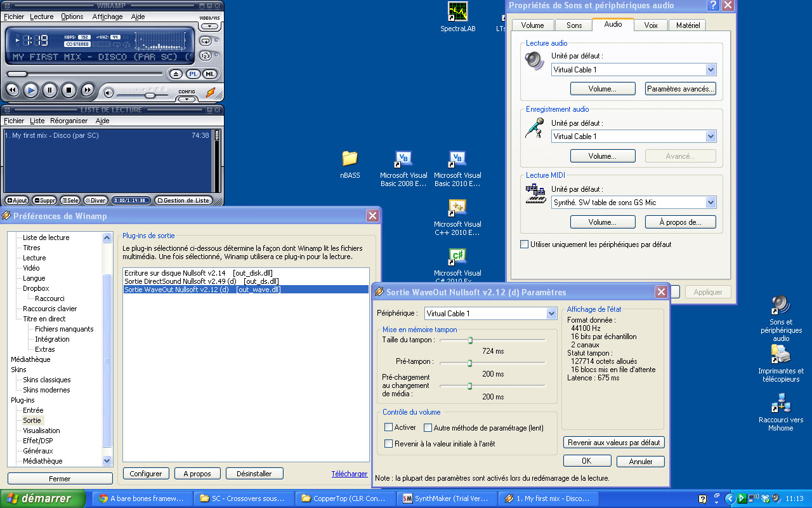Click Revenir aux valeurs par défaut

614,443
